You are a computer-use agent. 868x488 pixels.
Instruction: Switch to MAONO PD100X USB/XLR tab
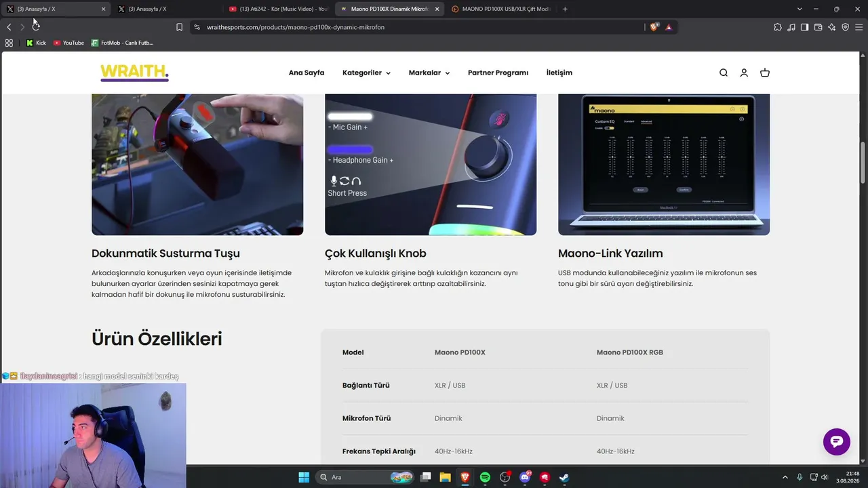500,9
